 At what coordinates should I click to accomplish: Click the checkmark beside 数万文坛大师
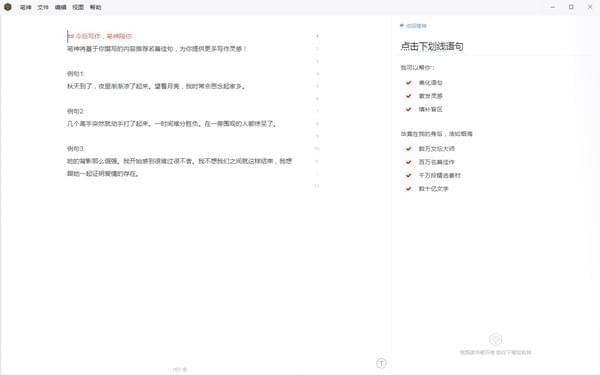(x=409, y=149)
